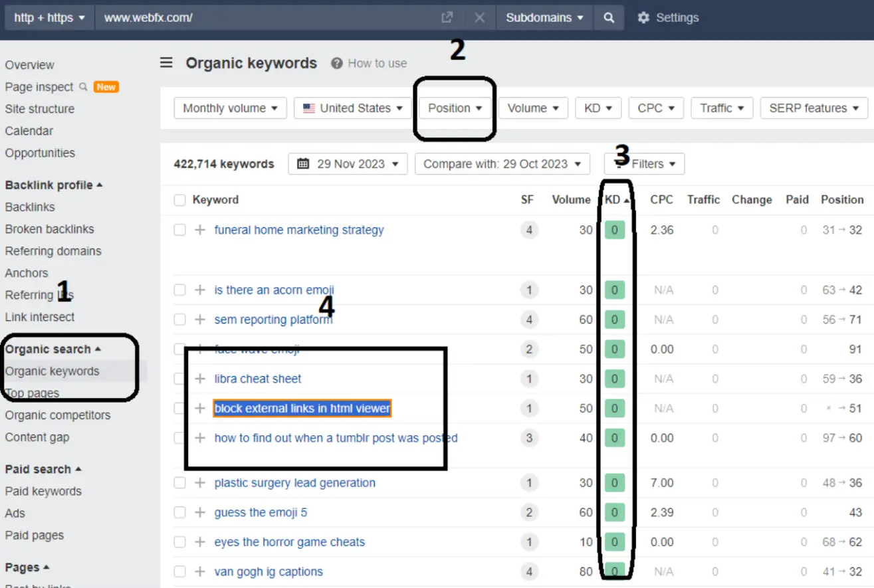Click the external link icon beside the URL
The image size is (874, 588).
point(446,17)
